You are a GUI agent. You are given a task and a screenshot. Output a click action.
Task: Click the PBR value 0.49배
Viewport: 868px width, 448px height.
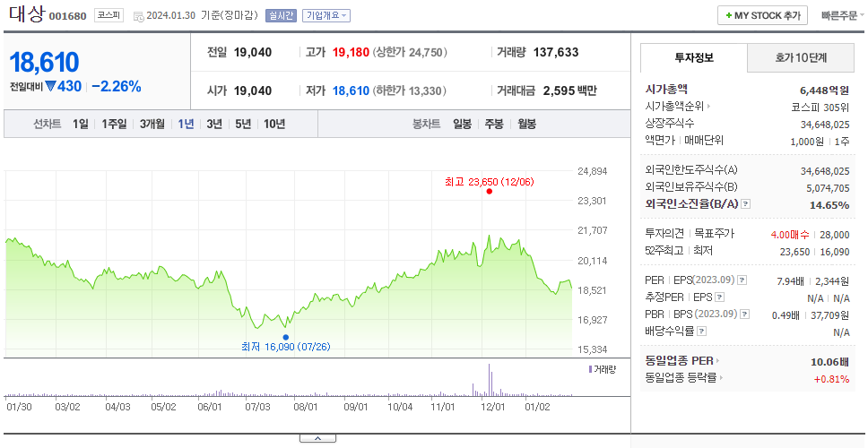click(786, 315)
